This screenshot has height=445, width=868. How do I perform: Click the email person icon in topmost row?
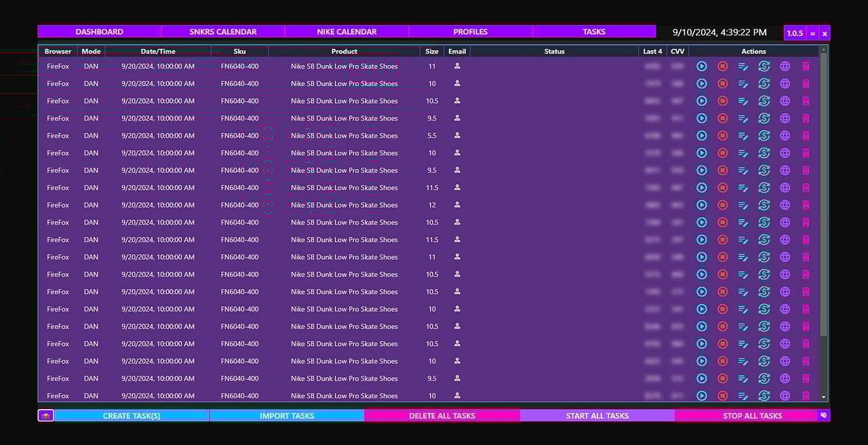coord(457,66)
